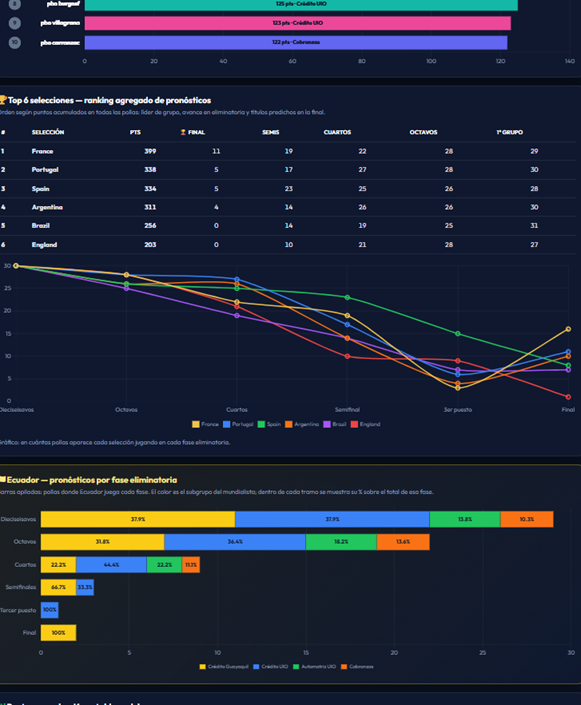Click yellow 66.7% segment in Semifinales bar
This screenshot has width=581, height=705.
(x=58, y=587)
